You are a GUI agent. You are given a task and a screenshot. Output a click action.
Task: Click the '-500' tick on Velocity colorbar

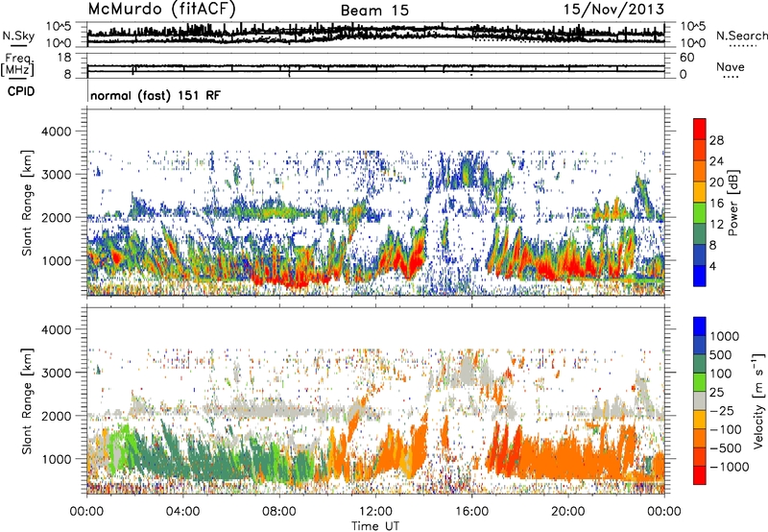726,447
